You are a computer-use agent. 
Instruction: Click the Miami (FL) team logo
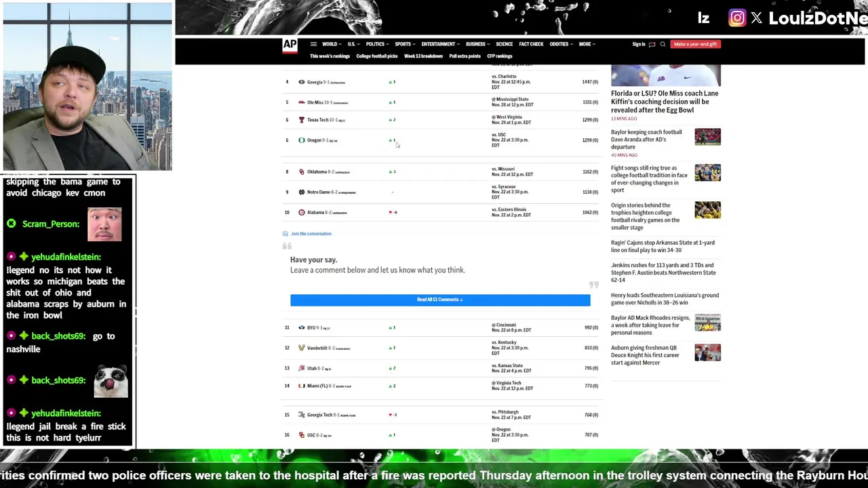click(302, 386)
